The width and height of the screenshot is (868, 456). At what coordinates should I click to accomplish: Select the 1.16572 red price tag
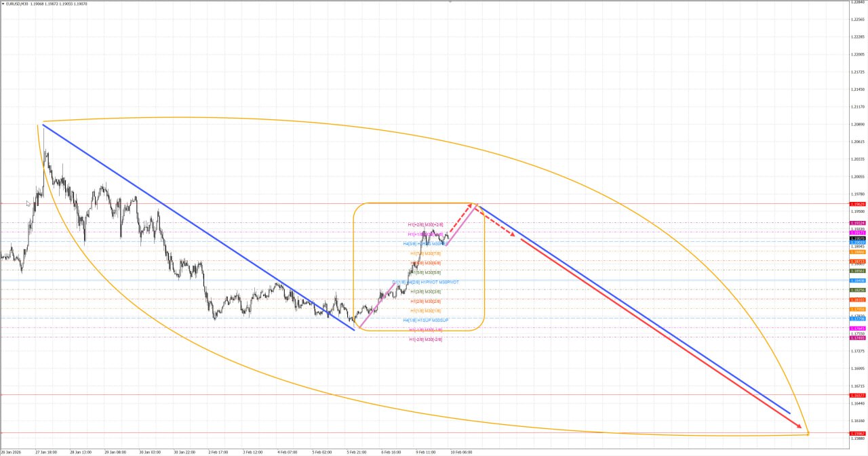858,395
